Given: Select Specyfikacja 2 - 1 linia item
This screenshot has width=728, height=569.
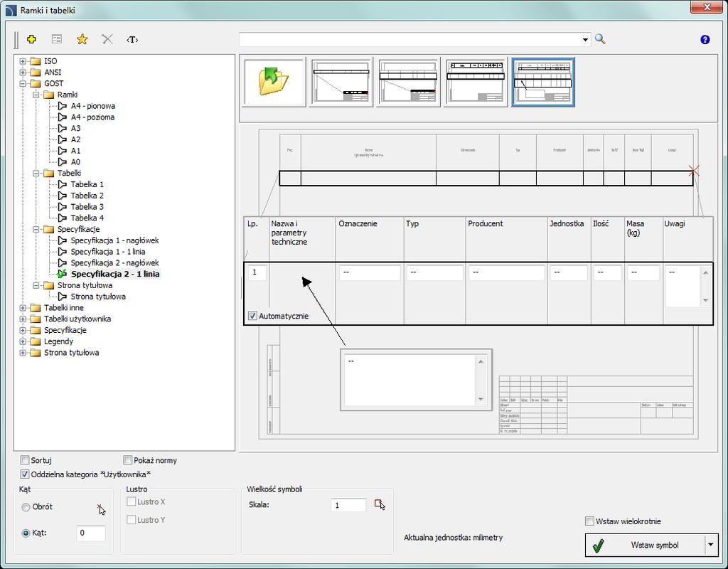Looking at the screenshot, I should [x=116, y=274].
